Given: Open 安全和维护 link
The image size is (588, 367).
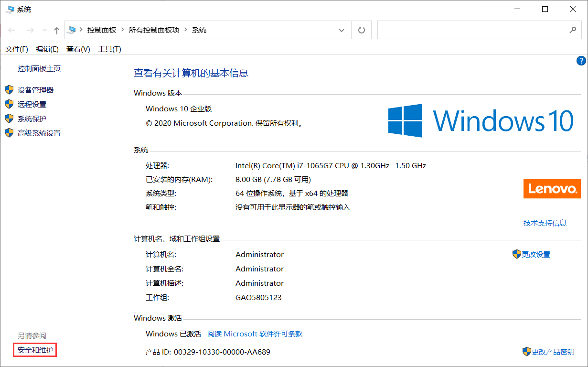Looking at the screenshot, I should (x=35, y=350).
